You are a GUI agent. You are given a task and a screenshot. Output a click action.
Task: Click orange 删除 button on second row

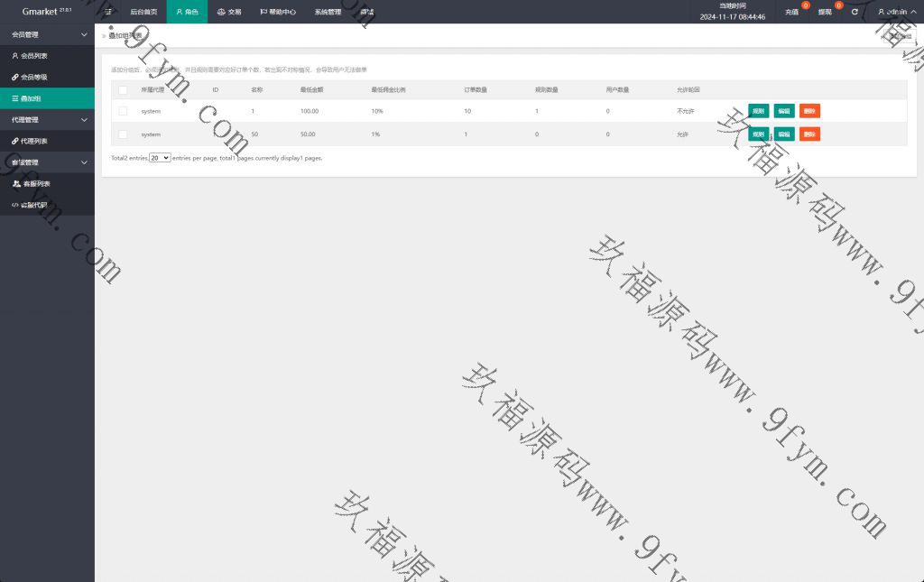coord(809,134)
